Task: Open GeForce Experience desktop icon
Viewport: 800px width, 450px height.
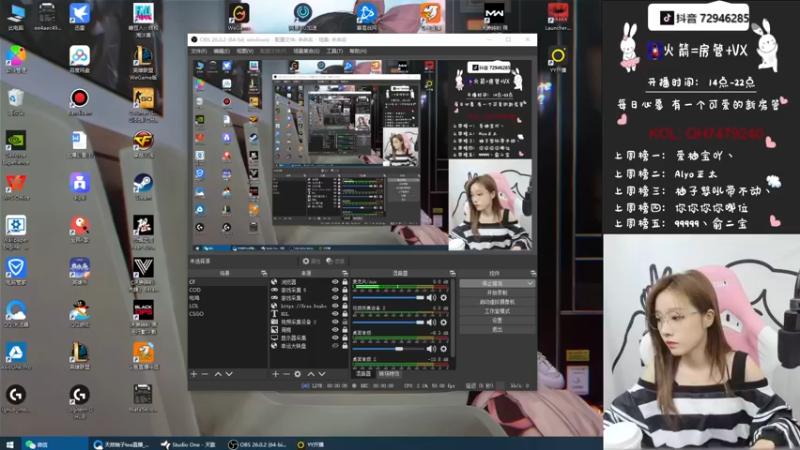Action: tap(16, 148)
